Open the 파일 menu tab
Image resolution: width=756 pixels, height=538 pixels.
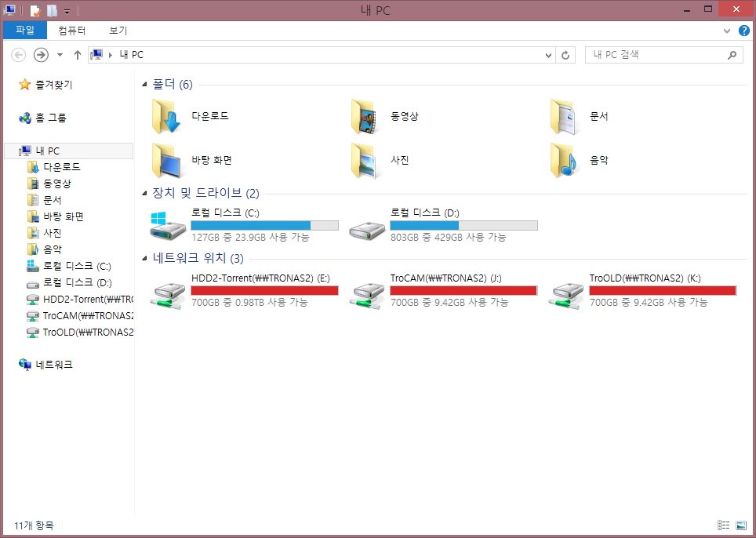coord(25,31)
